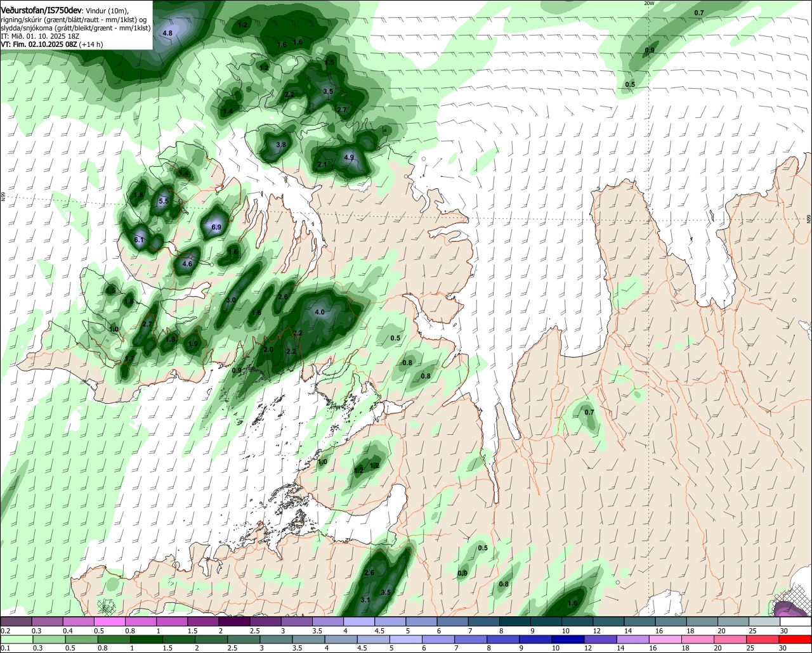Select the 3.8 precipitation value label
The height and width of the screenshot is (653, 812).
pos(281,145)
